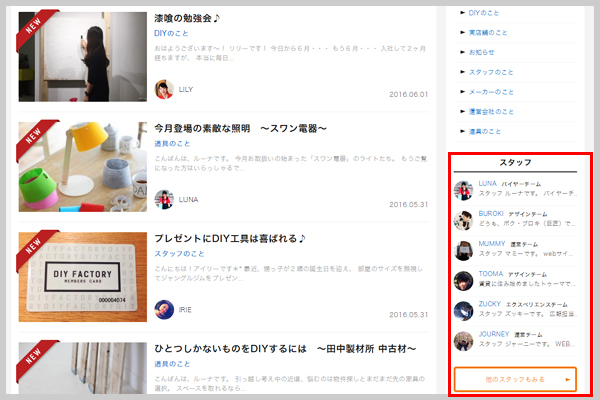Open MUMMY staff profile name
Image resolution: width=600 pixels, height=400 pixels.
tap(492, 244)
